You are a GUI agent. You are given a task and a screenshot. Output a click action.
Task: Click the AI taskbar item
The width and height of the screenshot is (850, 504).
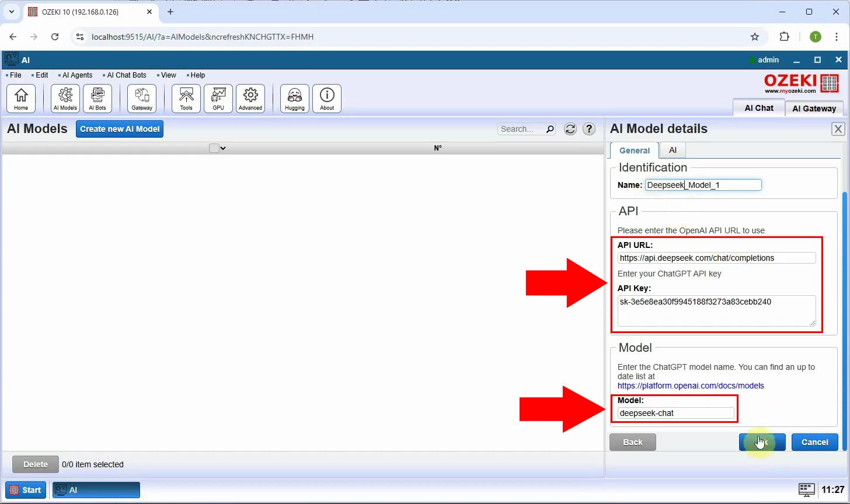(96, 490)
